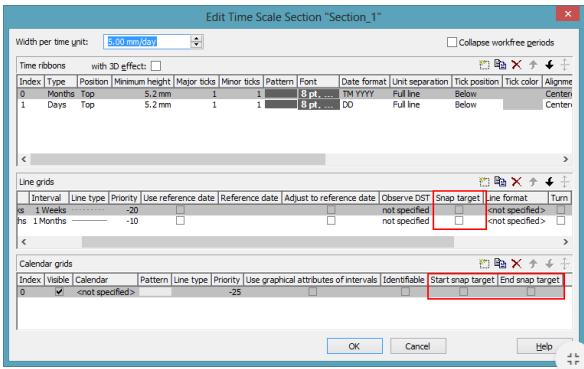Check Adjust to reference date for 1 Months
The width and height of the screenshot is (584, 369).
(331, 221)
